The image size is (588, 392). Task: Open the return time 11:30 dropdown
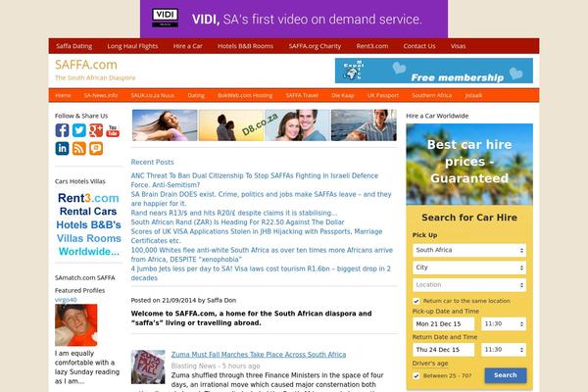click(504, 350)
